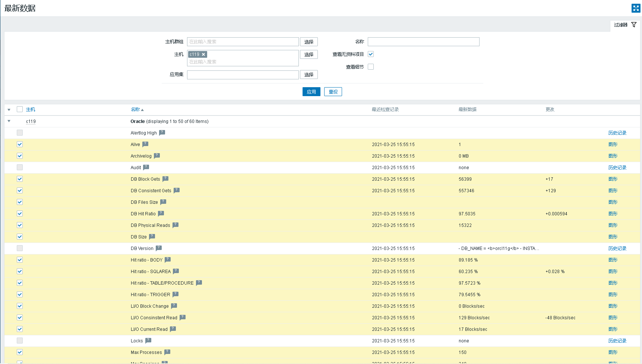Uncheck the Alive row checkbox
Image resolution: width=642 pixels, height=364 pixels.
(x=20, y=144)
